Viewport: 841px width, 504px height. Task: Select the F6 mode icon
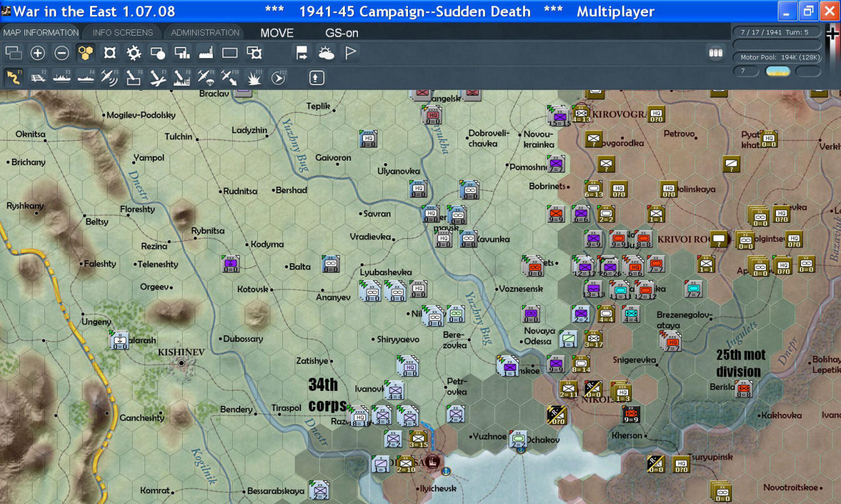tap(134, 77)
